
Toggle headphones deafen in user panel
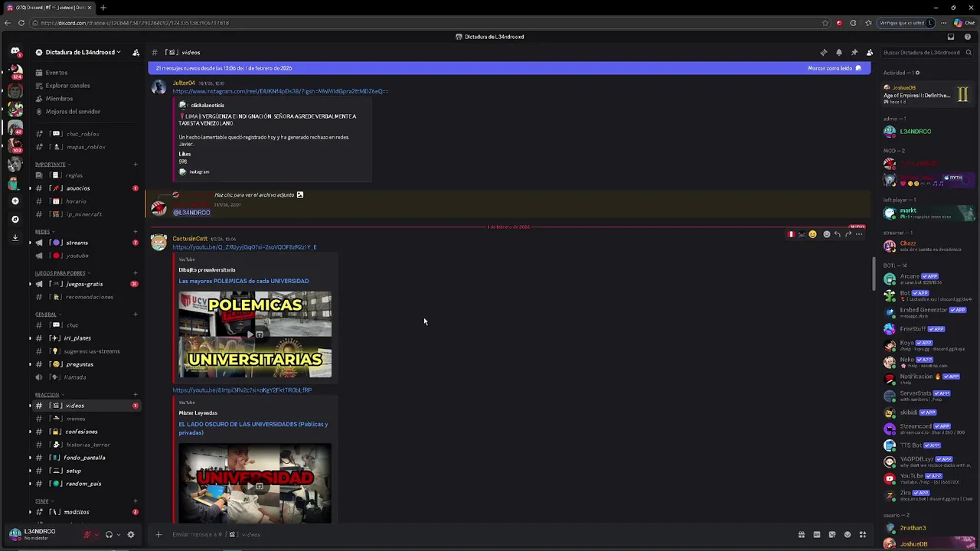(109, 535)
